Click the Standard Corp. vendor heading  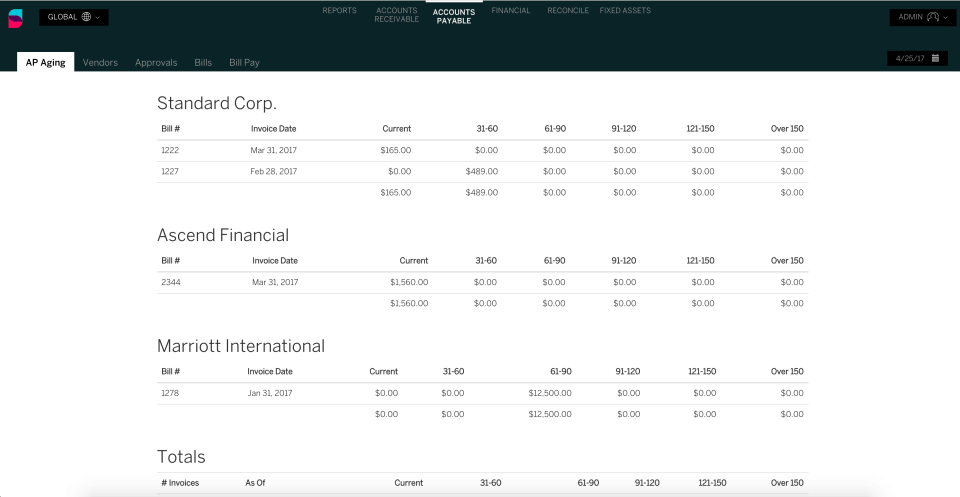217,103
